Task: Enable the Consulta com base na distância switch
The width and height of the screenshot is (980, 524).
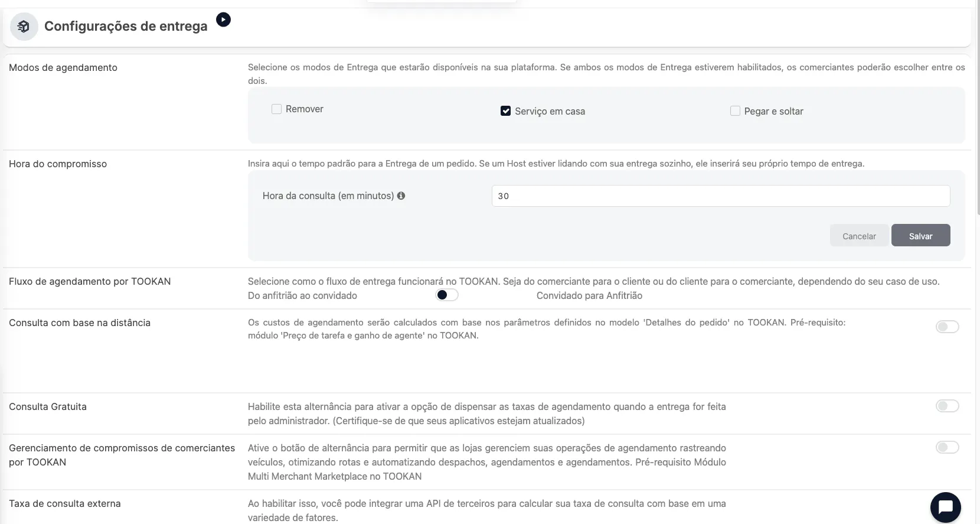Action: (947, 327)
